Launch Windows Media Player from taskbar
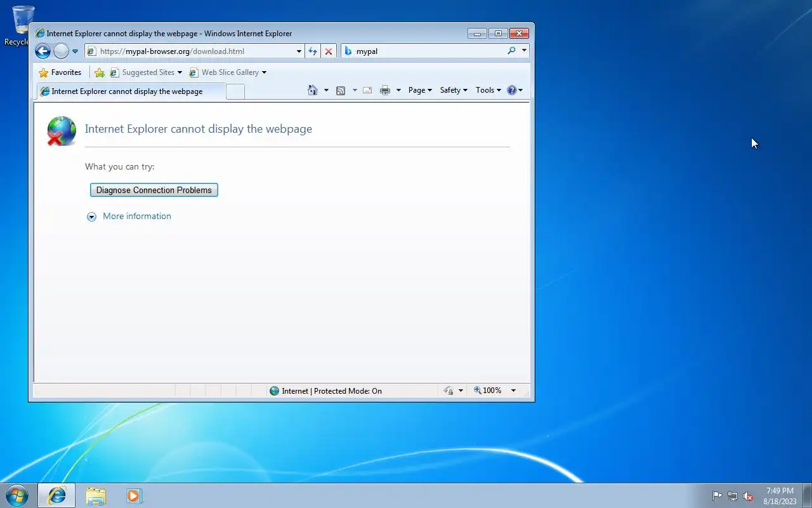Image resolution: width=812 pixels, height=508 pixels. [134, 495]
